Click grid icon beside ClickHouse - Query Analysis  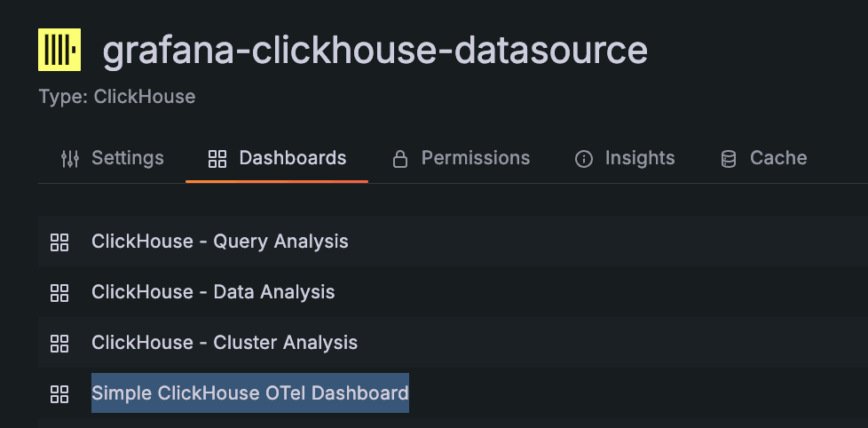tap(59, 242)
